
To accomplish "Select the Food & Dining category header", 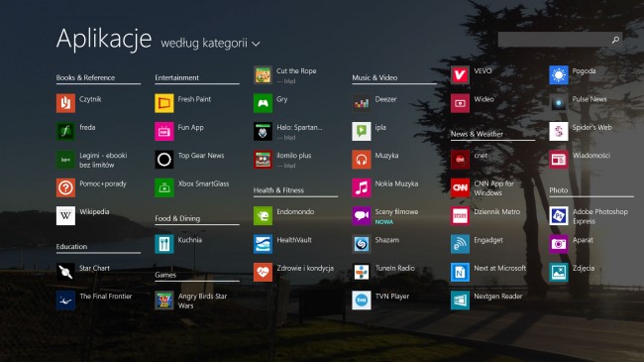I will click(x=177, y=218).
